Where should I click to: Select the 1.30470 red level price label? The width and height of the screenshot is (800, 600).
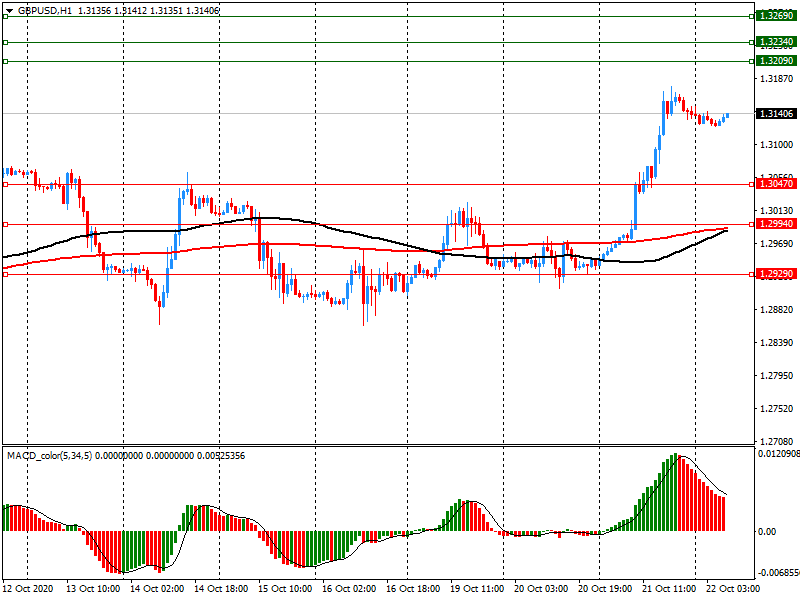776,184
